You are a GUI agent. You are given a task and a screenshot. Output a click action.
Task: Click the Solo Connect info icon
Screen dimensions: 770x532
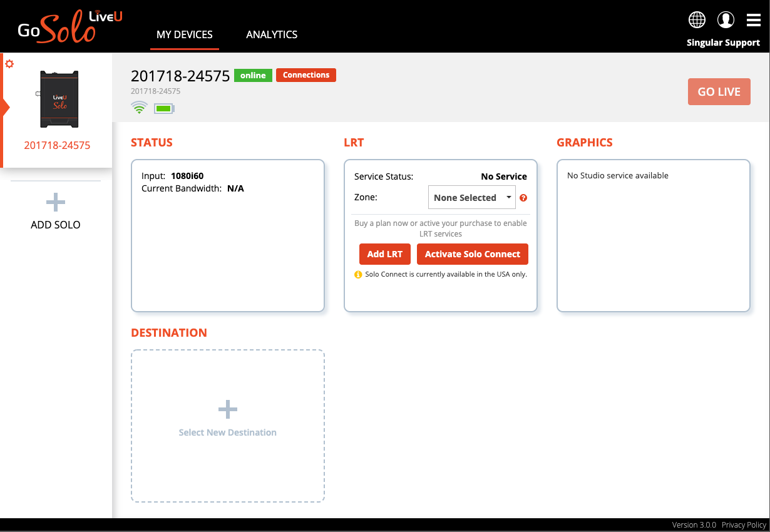point(358,275)
